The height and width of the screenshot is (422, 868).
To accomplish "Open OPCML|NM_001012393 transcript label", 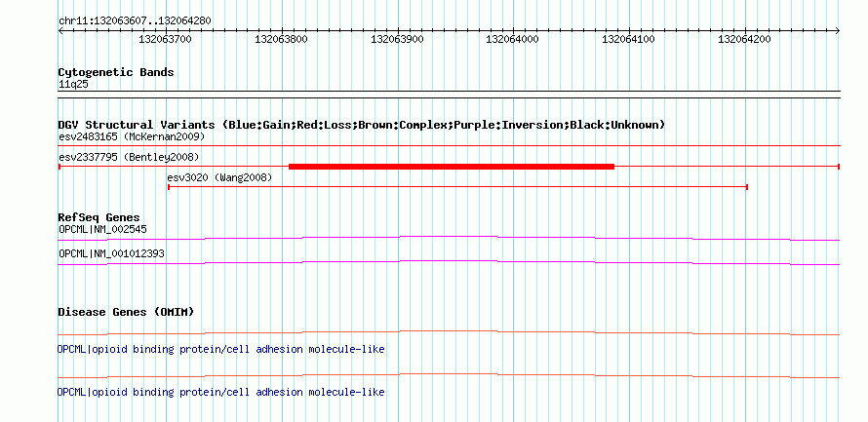I will coord(111,253).
